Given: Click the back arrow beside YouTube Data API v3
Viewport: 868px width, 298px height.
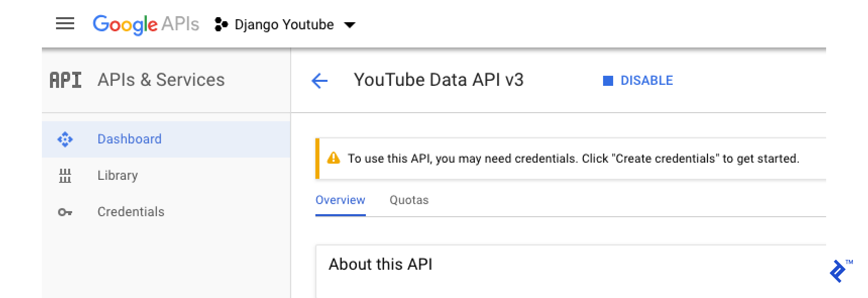Looking at the screenshot, I should (319, 81).
